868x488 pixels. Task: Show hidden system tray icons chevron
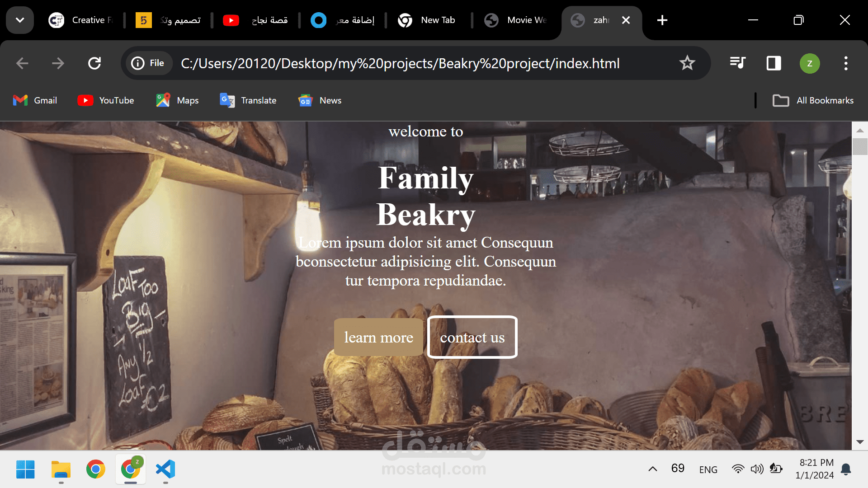652,469
